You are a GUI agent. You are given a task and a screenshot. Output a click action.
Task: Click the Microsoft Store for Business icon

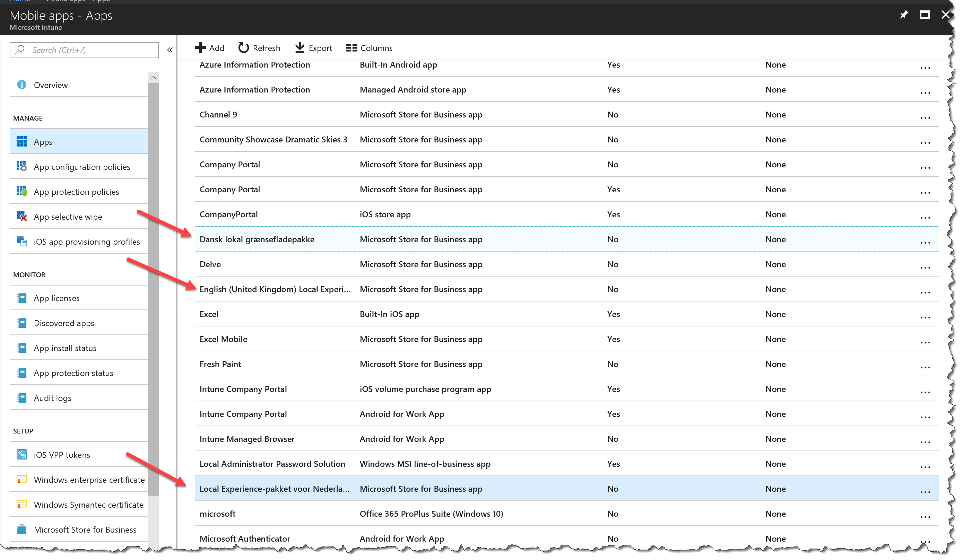pos(22,530)
